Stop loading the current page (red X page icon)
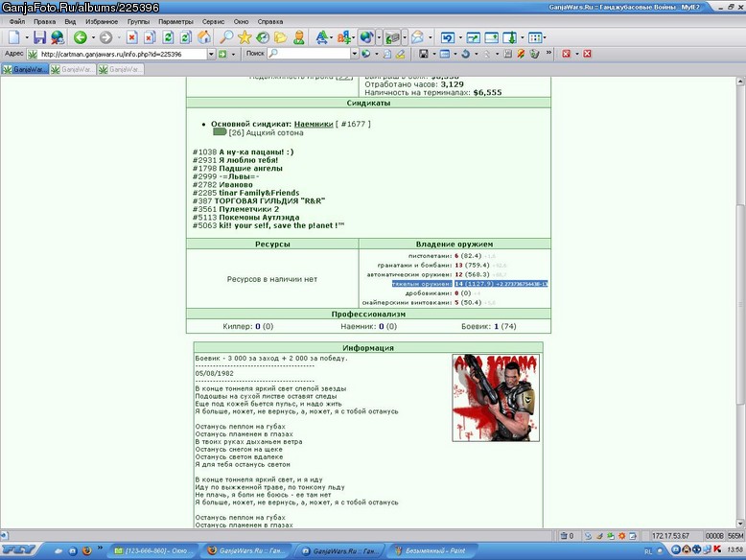Image resolution: width=746 pixels, height=560 pixels. click(131, 37)
